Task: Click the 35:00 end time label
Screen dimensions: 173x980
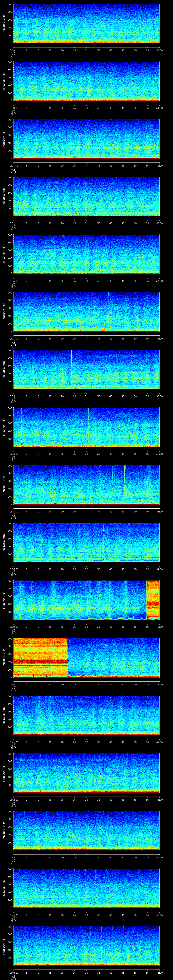Action: pos(160,339)
